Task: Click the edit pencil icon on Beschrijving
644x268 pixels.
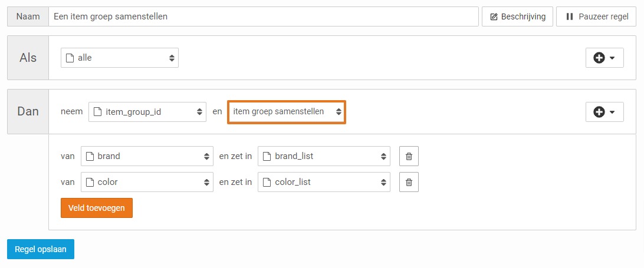Action: 494,17
